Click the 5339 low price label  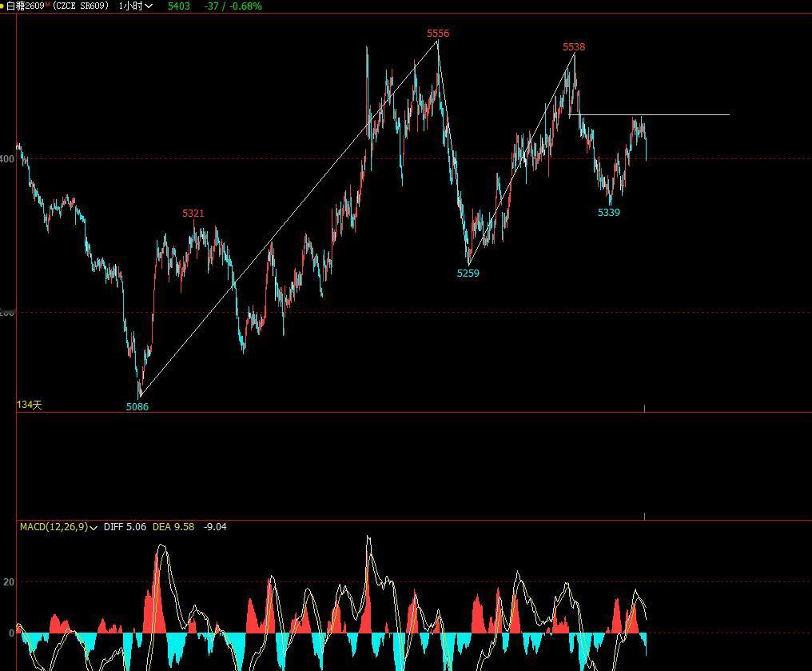(608, 213)
